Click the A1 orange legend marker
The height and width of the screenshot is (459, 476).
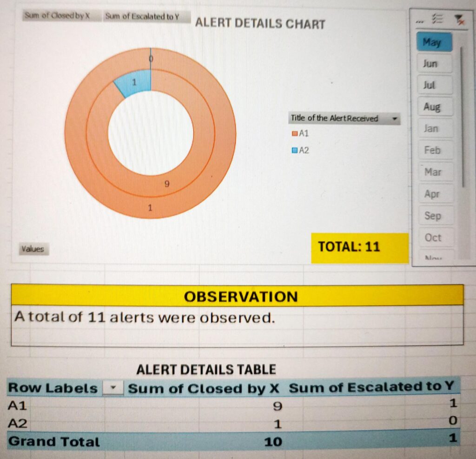[x=294, y=134]
